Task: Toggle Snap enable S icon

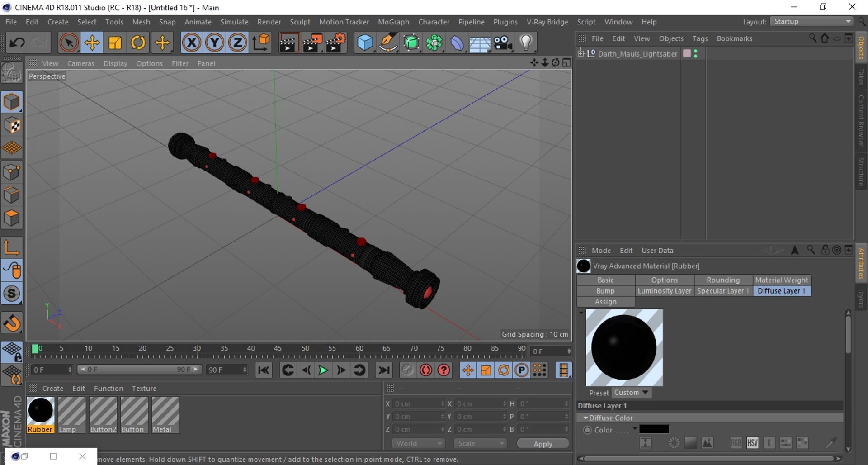Action: click(x=12, y=294)
